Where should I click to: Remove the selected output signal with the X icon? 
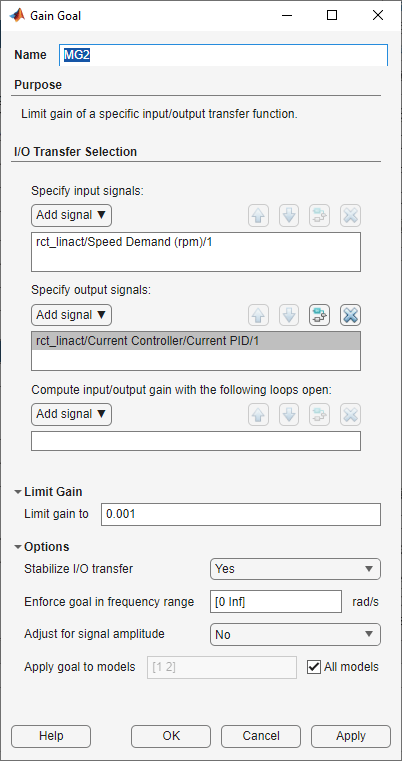pyautogui.click(x=350, y=315)
